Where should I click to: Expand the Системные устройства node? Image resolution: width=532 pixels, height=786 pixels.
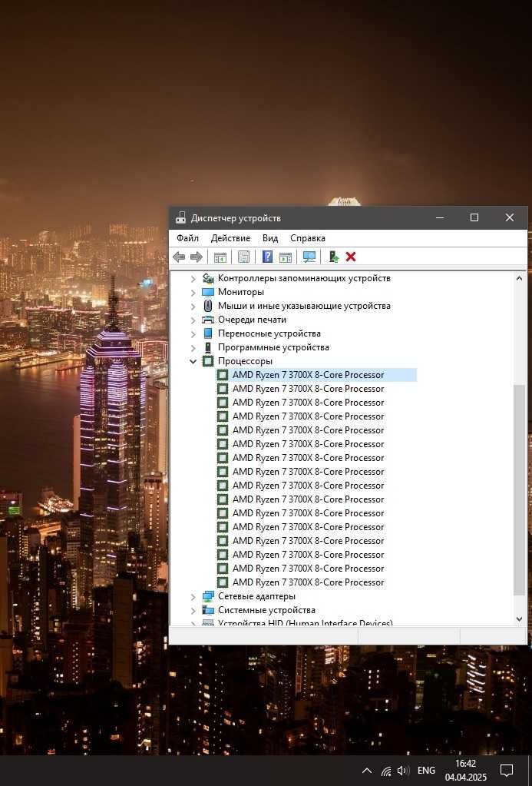(193, 611)
